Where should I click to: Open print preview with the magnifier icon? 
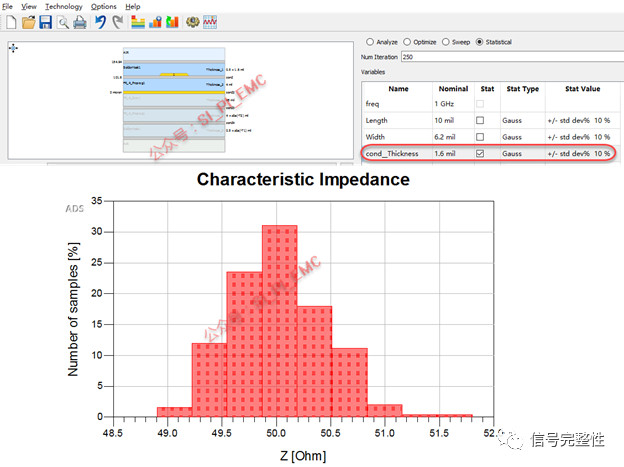(62, 23)
